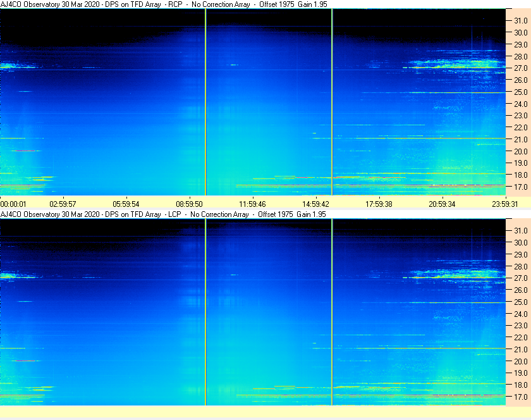The height and width of the screenshot is (420, 531).
Task: Click 18.0 frequency label on RCP axis
Action: 521,175
